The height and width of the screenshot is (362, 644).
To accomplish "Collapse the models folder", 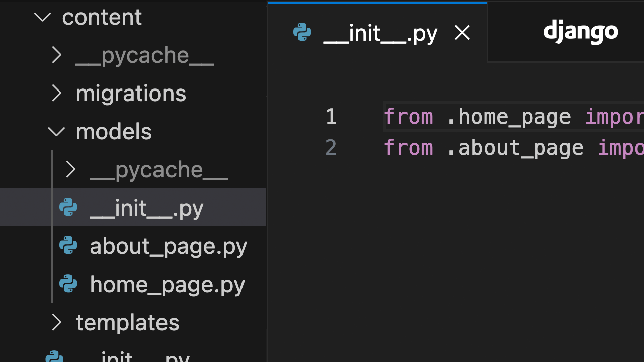I will pyautogui.click(x=56, y=131).
